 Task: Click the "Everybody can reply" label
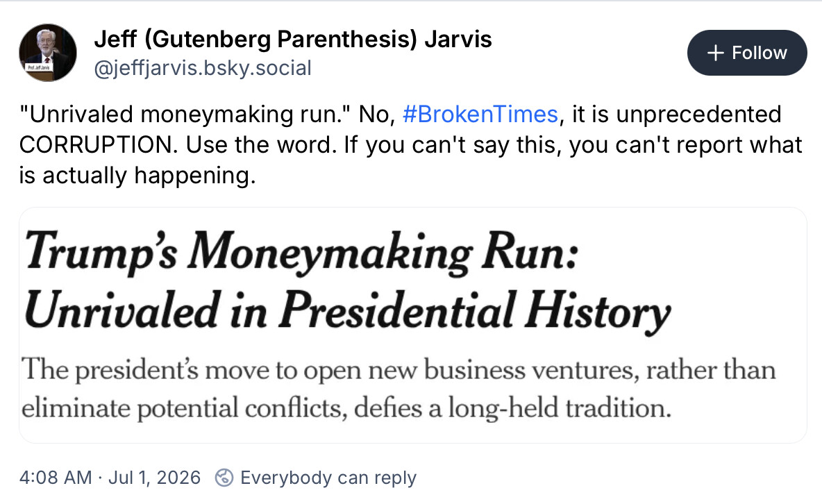tap(328, 478)
